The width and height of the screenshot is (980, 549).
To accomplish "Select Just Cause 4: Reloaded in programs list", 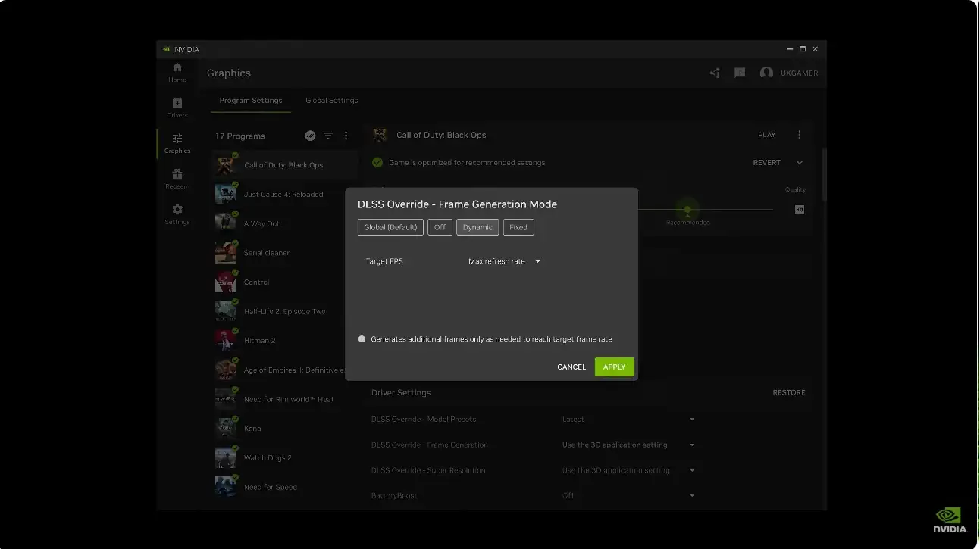I will pyautogui.click(x=286, y=195).
